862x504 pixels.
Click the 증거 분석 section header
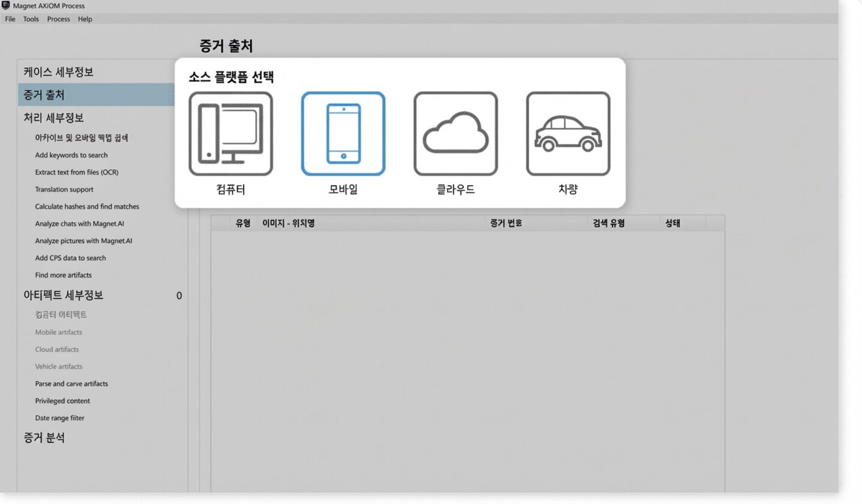pyautogui.click(x=43, y=437)
